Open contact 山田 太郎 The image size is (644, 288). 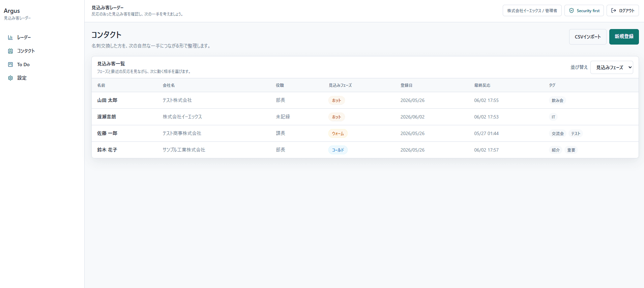pyautogui.click(x=107, y=100)
